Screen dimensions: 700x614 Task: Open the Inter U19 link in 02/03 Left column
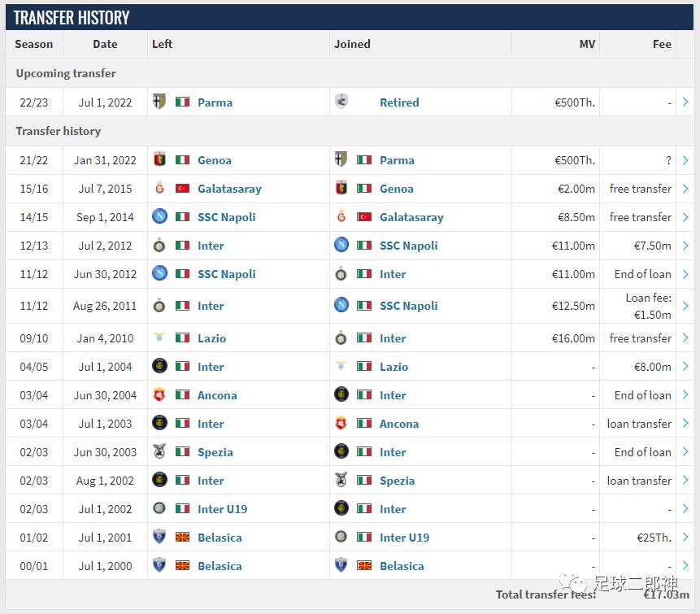[222, 509]
